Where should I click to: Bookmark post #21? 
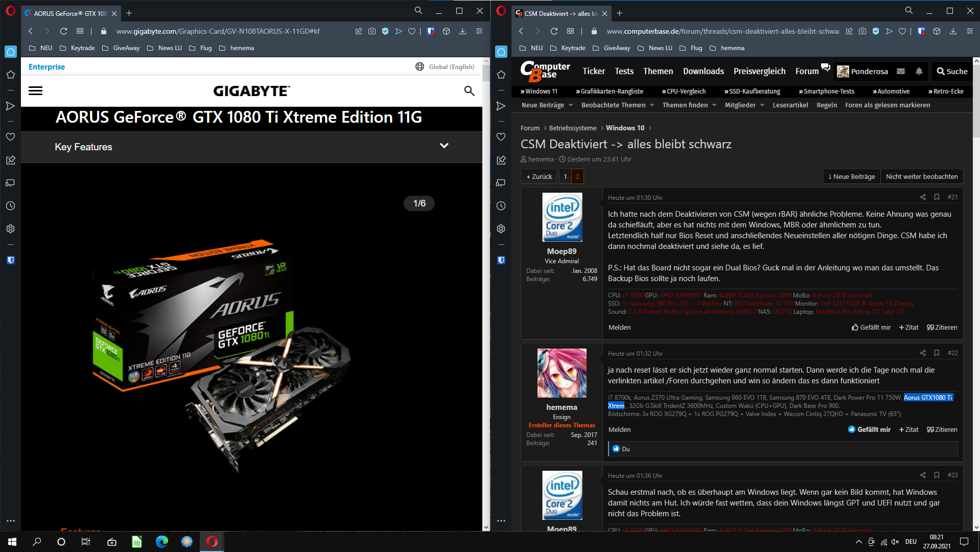[x=937, y=197]
